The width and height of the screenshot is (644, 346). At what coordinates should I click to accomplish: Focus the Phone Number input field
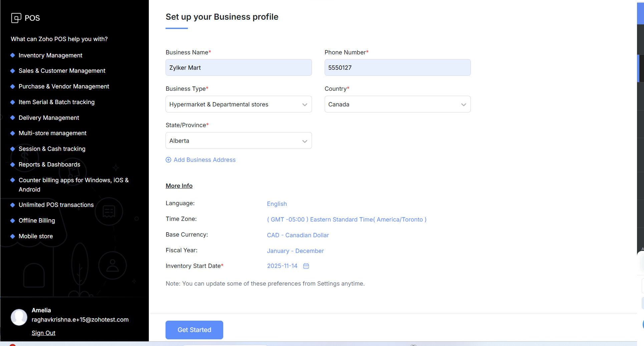(x=397, y=68)
